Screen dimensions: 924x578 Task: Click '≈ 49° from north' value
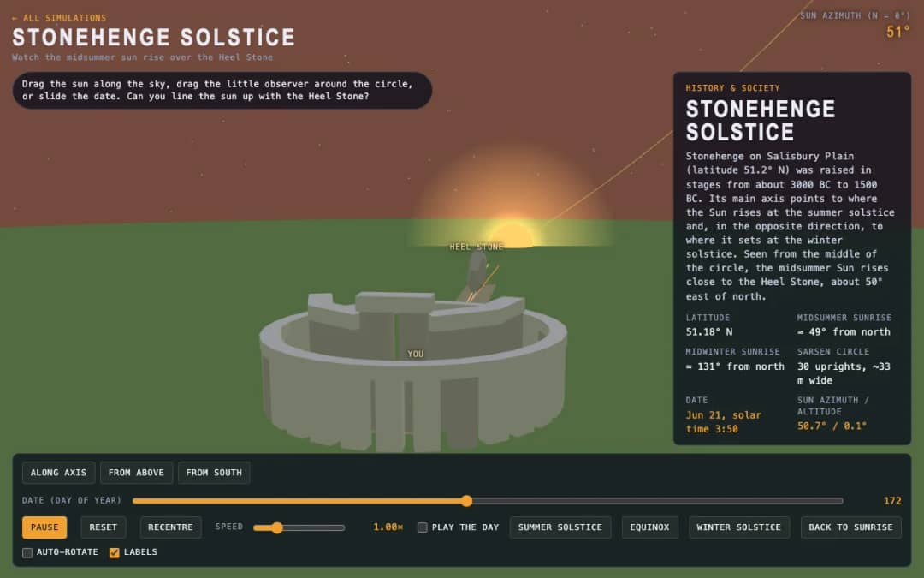(844, 332)
